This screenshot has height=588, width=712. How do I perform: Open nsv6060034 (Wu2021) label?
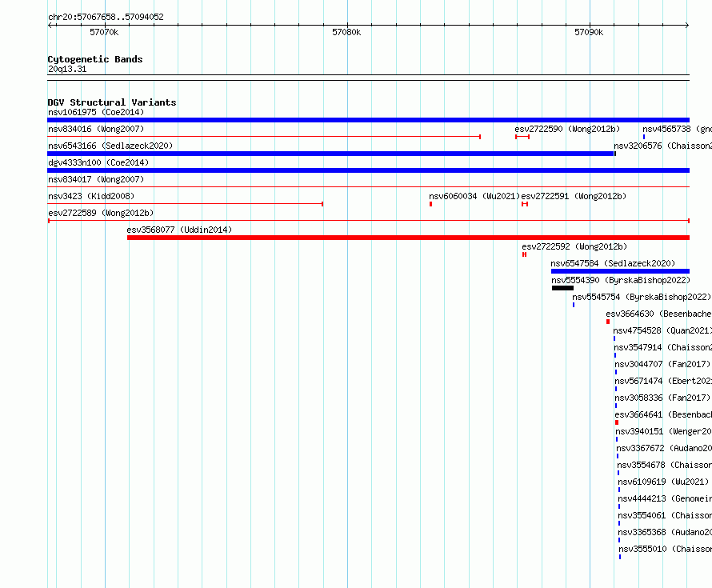point(474,196)
